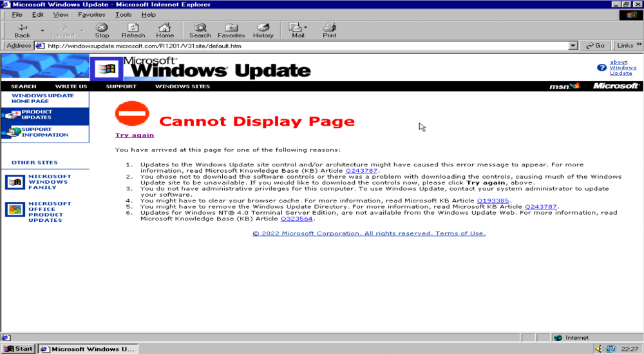Open the Search toolbar icon
The height and width of the screenshot is (354, 644).
pos(200,28)
